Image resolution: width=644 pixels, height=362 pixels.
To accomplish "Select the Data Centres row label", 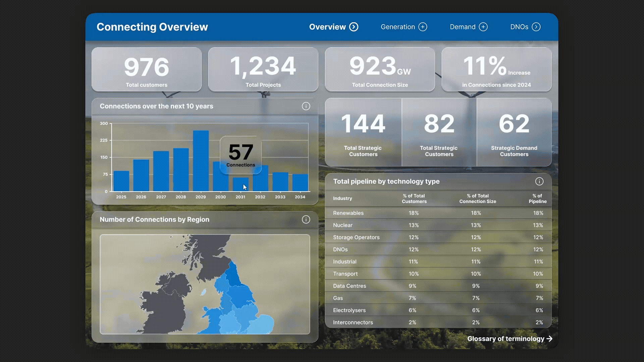I will 350,286.
